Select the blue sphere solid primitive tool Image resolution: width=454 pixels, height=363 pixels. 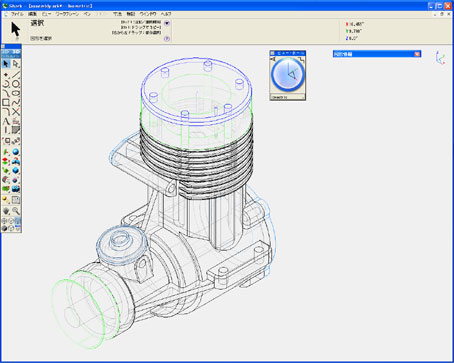tap(16, 152)
